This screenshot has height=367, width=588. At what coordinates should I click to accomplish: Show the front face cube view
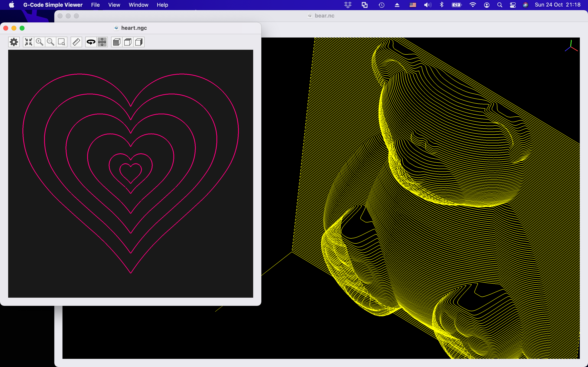[x=117, y=42]
